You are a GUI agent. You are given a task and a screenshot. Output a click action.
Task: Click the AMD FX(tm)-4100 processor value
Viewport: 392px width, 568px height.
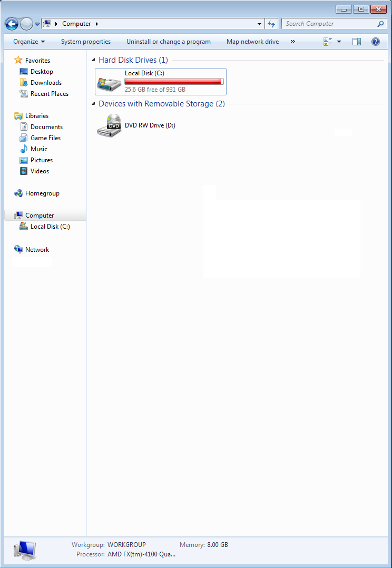(141, 554)
